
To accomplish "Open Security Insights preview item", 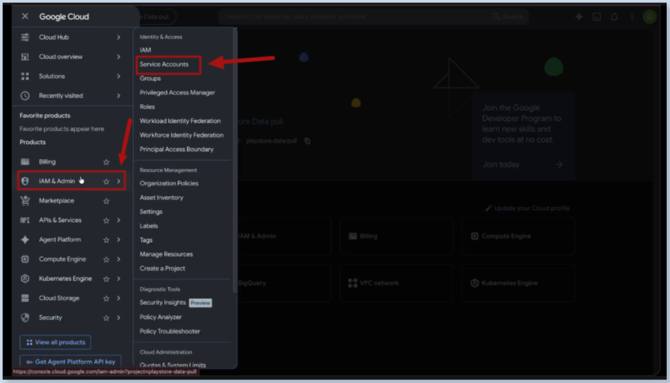I will pyautogui.click(x=176, y=303).
